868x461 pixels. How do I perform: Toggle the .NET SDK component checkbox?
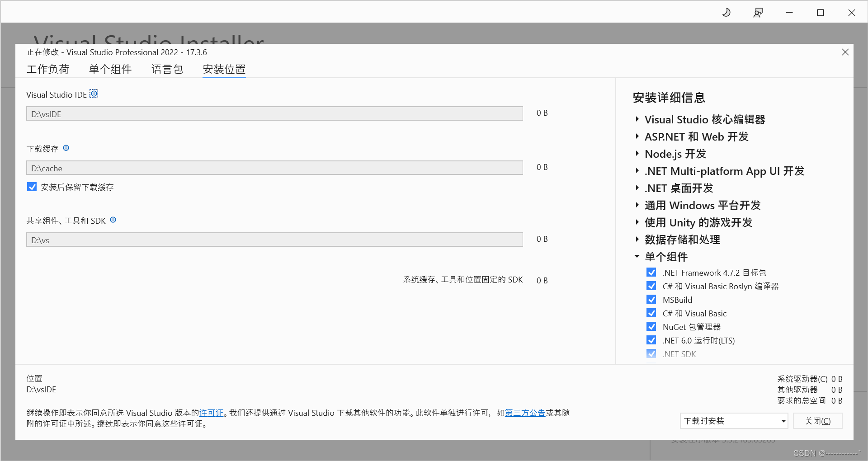click(651, 353)
